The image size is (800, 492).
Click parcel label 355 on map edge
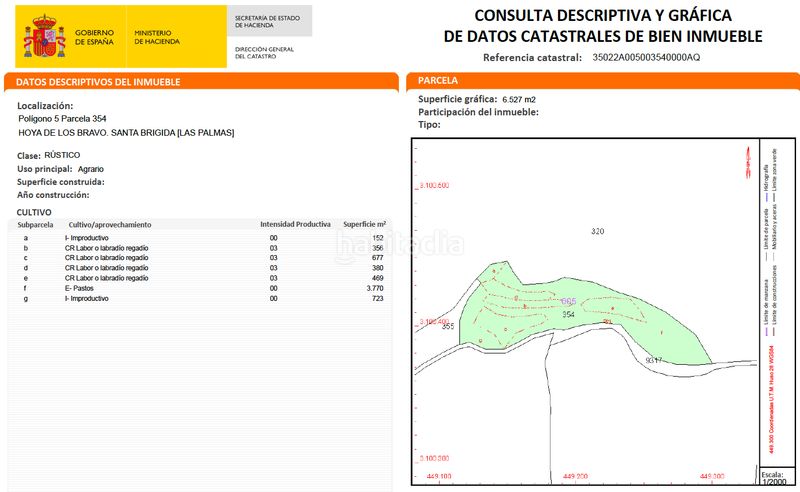coord(448,326)
